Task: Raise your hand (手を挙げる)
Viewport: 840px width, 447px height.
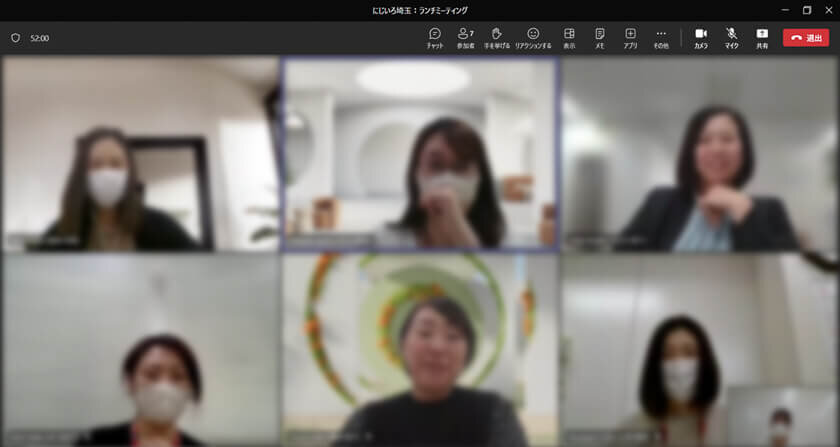Action: (x=497, y=38)
